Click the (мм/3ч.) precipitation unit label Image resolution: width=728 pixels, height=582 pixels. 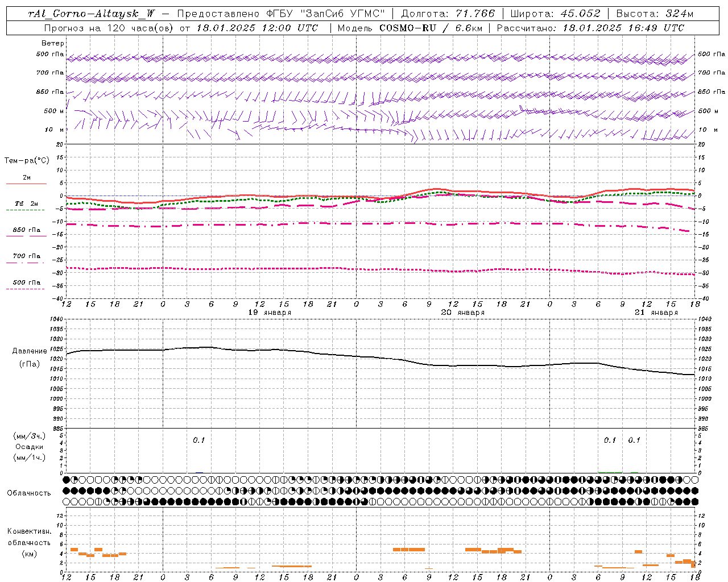pos(29,436)
